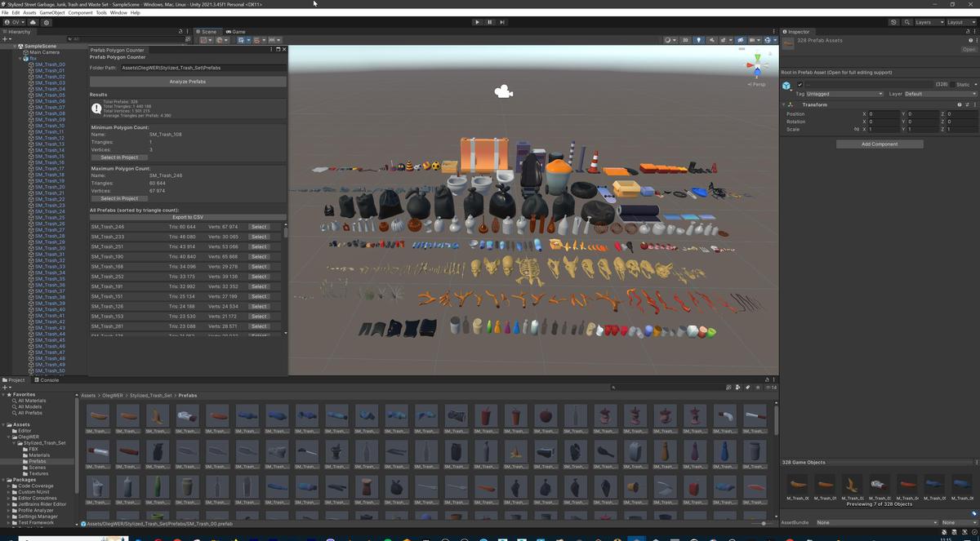Image resolution: width=980 pixels, height=541 pixels.
Task: Select the Transform component icon in Inspector
Action: click(x=791, y=104)
